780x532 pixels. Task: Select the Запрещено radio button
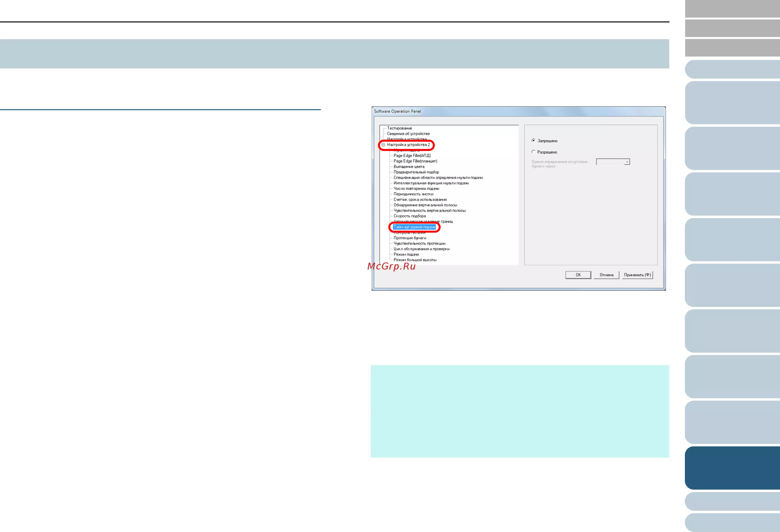(533, 141)
